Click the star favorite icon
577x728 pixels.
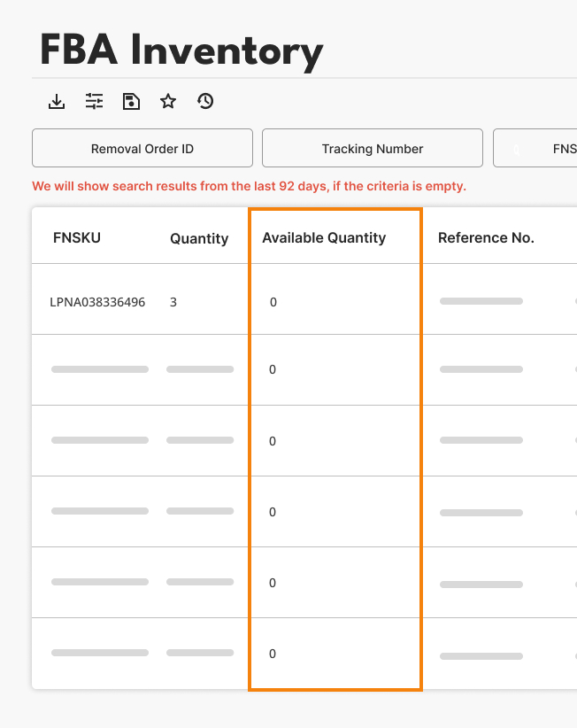168,102
